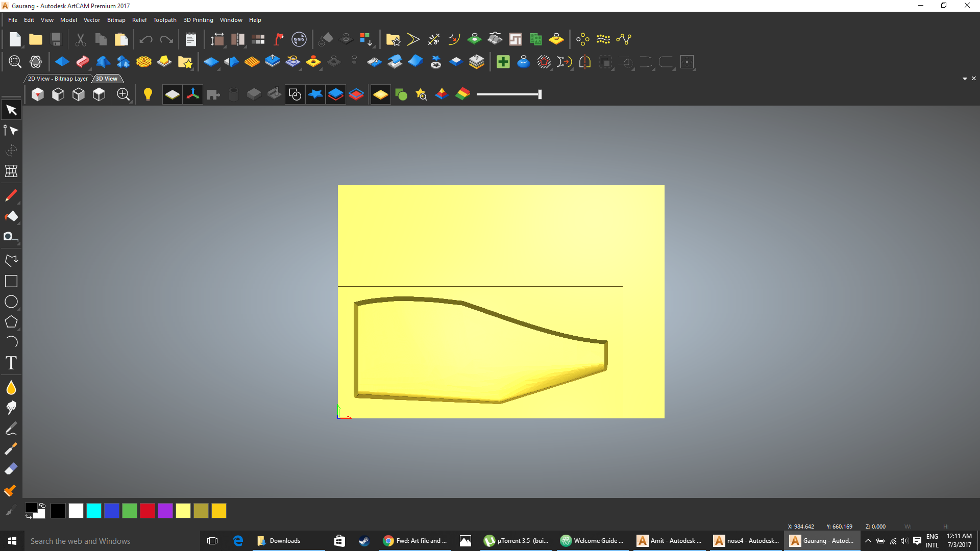The height and width of the screenshot is (551, 980).
Task: Open the Toolpath menu
Action: (x=165, y=20)
